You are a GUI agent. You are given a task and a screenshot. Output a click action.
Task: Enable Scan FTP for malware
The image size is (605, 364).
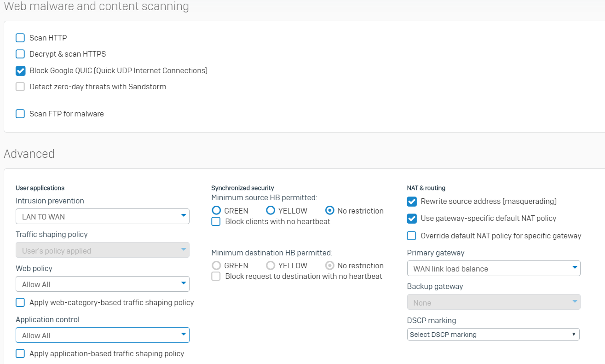(x=20, y=114)
